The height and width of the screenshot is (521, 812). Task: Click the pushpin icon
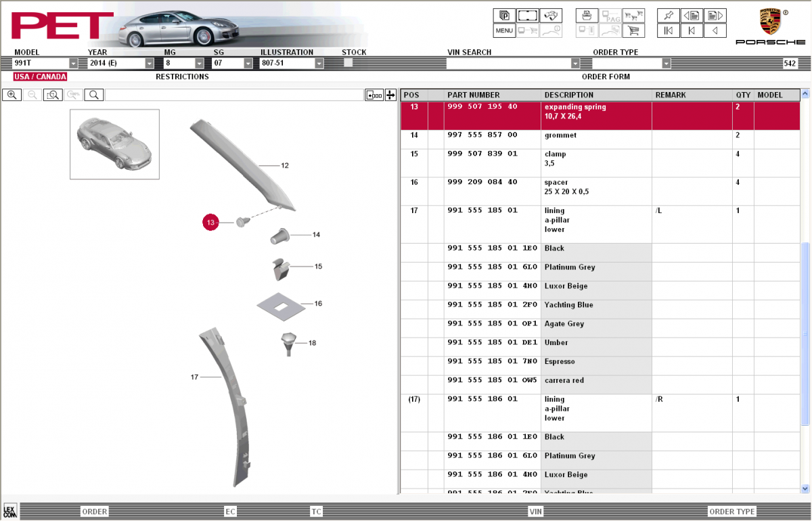pos(669,16)
